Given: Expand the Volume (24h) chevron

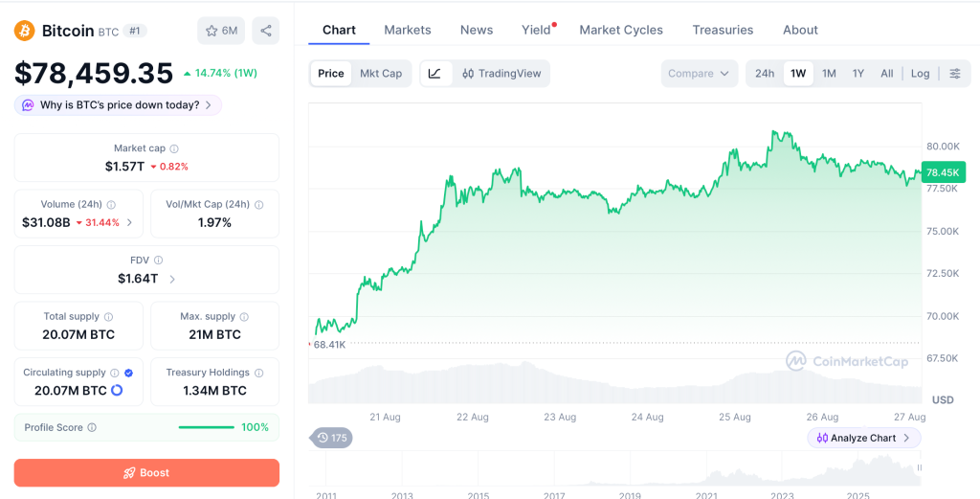Looking at the screenshot, I should pos(129,222).
